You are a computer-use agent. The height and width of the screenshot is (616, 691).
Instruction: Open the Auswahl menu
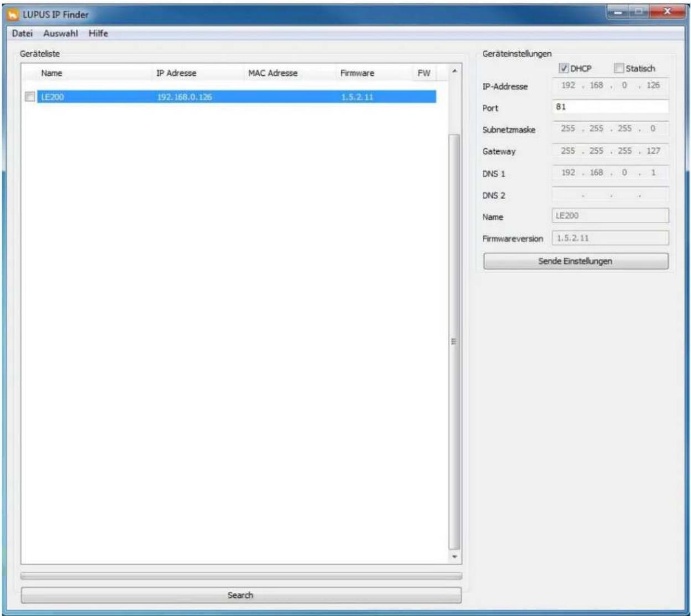click(60, 33)
